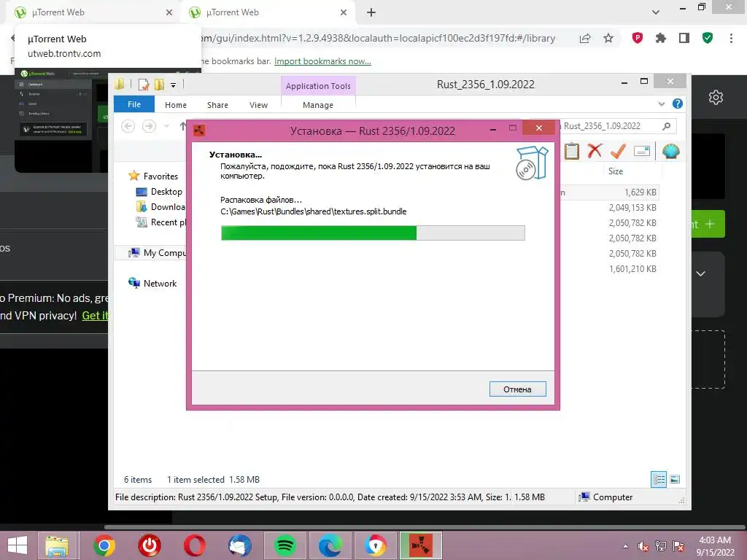
Task: Open File Explorer from the taskbar
Action: point(57,545)
